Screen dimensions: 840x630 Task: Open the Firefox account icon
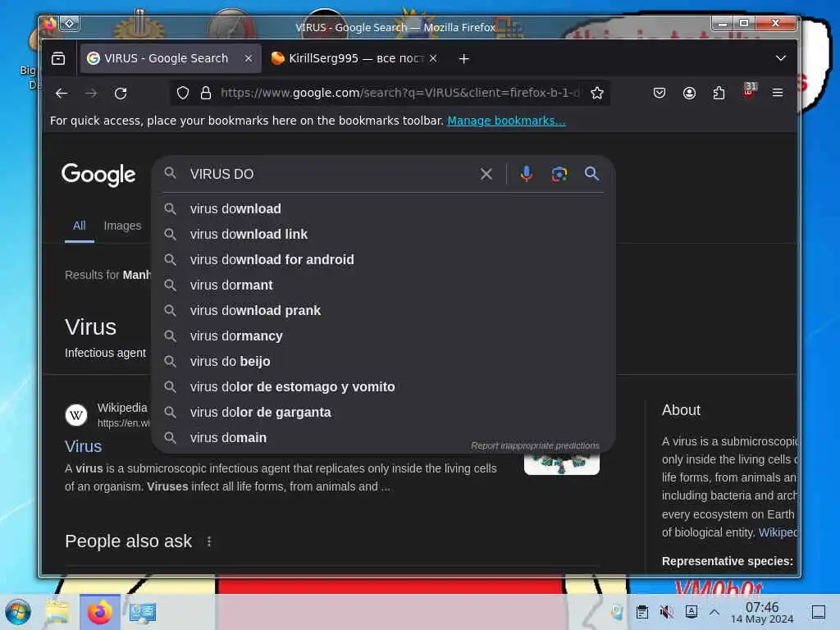689,94
